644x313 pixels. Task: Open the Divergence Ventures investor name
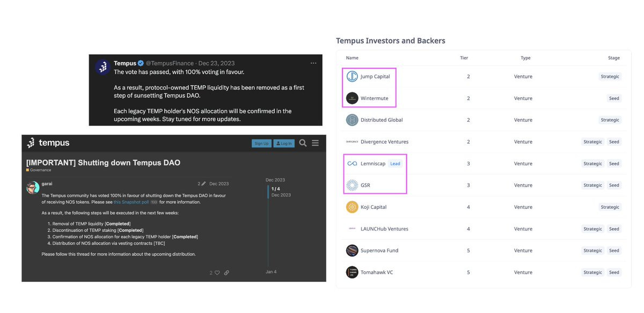pyautogui.click(x=384, y=142)
